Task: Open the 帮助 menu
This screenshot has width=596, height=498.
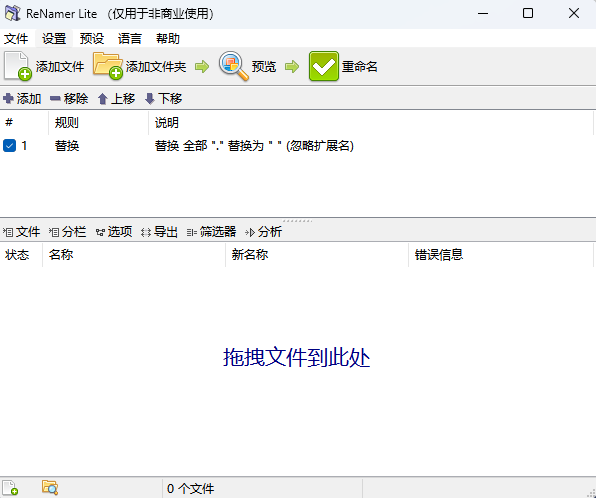Action: (168, 38)
